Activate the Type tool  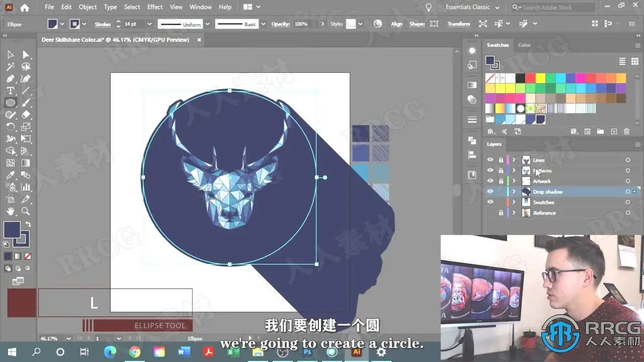click(x=11, y=90)
